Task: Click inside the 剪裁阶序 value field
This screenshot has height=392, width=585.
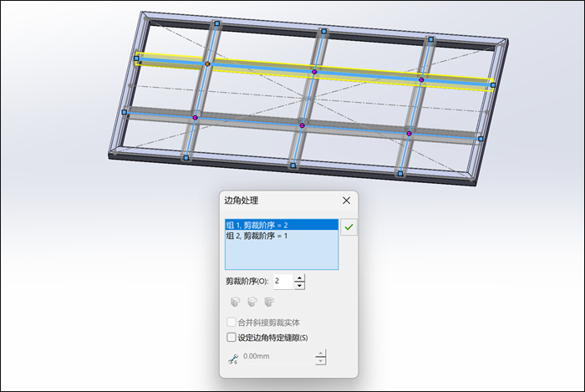Action: point(283,282)
